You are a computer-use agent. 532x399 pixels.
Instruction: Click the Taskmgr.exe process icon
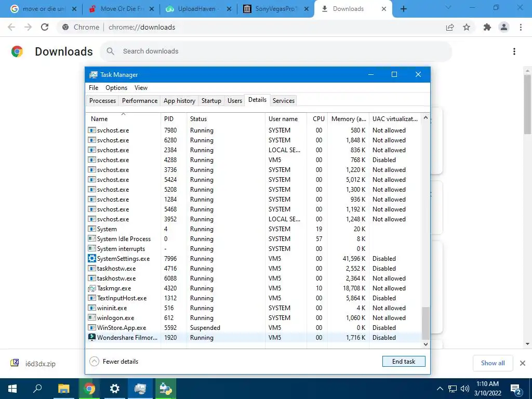click(x=91, y=288)
